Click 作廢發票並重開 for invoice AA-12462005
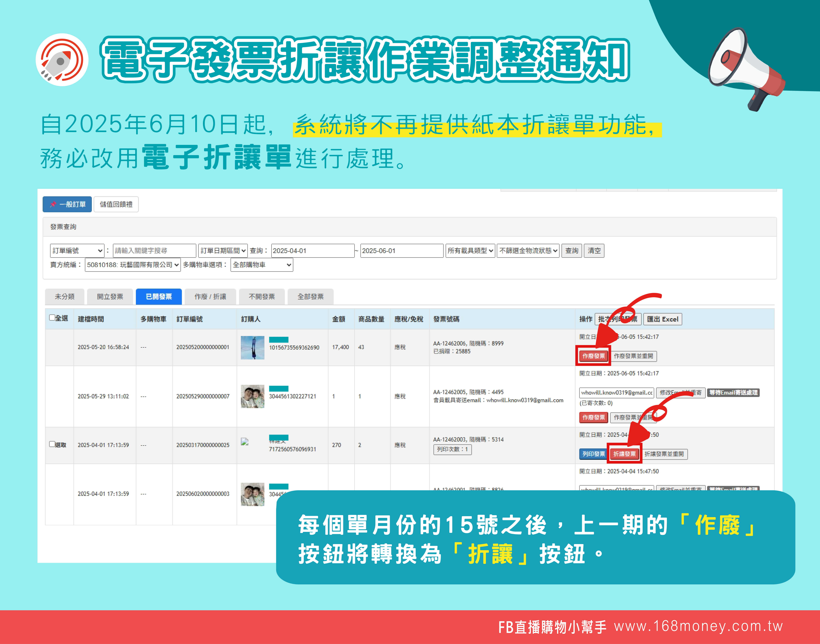Screen dimensions: 820x644 pyautogui.click(x=633, y=417)
